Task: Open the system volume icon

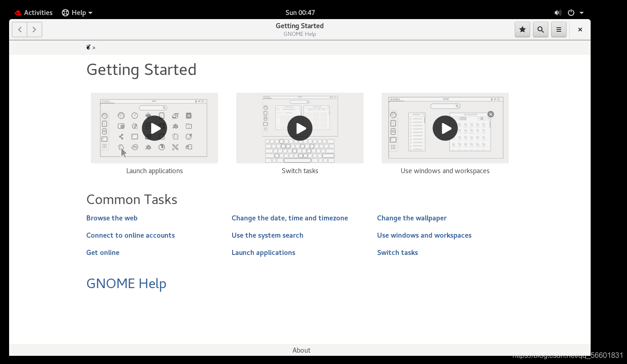Action: (558, 13)
